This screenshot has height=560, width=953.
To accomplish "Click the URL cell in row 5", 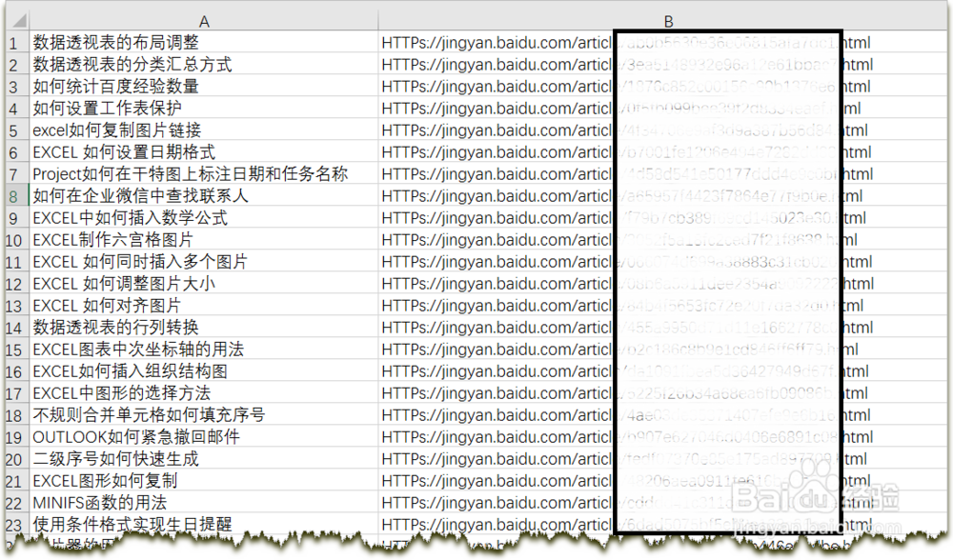I will 663,130.
